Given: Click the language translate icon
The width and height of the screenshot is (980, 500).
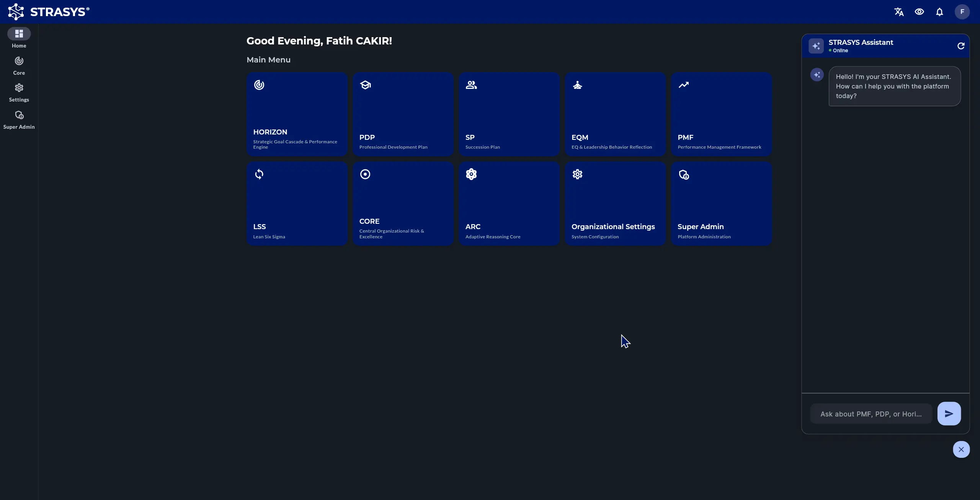Looking at the screenshot, I should tap(899, 12).
